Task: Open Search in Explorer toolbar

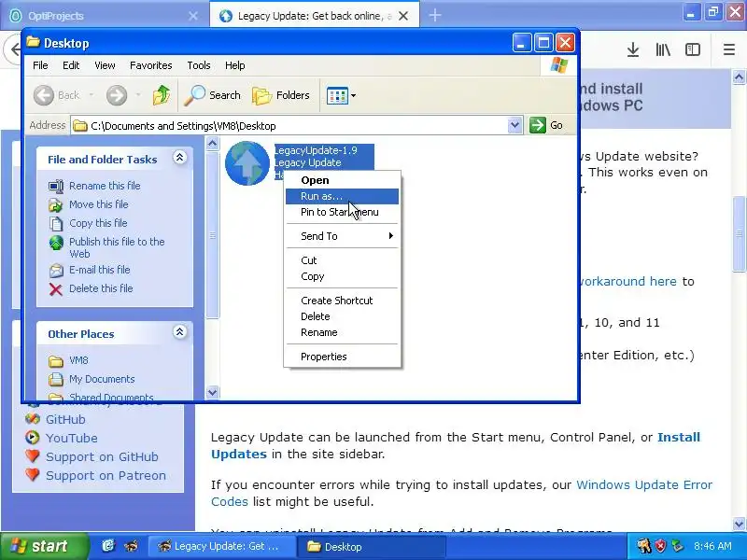Action: tap(213, 95)
